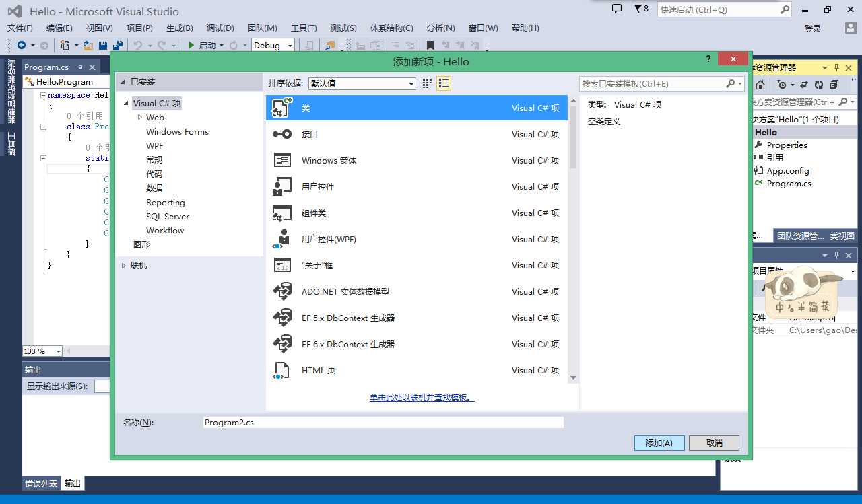This screenshot has width=862, height=504.
Task: Open the 文件(F) menu
Action: point(20,28)
